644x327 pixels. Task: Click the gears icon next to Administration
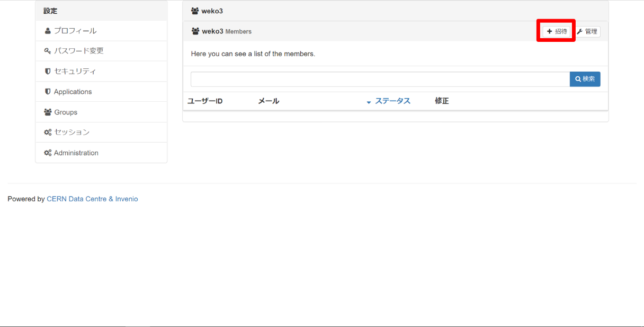[48, 153]
